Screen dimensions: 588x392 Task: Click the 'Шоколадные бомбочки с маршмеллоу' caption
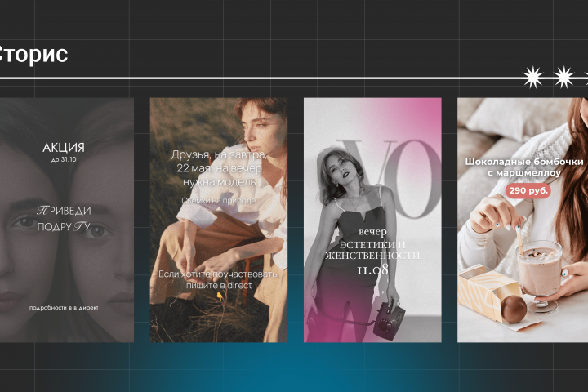click(523, 167)
